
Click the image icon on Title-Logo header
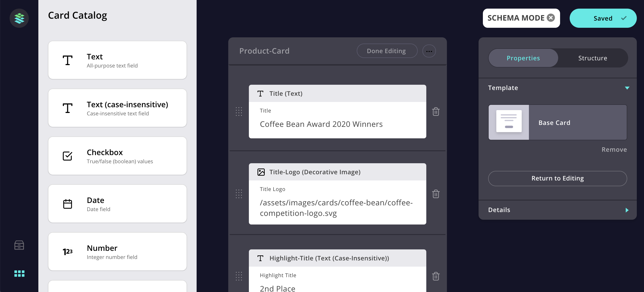coord(261,172)
